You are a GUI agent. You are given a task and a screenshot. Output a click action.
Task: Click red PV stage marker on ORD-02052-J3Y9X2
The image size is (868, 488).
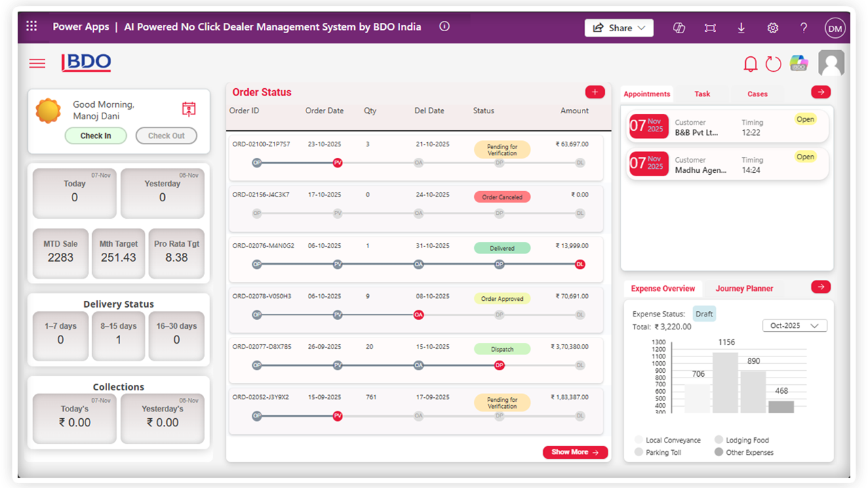(338, 416)
